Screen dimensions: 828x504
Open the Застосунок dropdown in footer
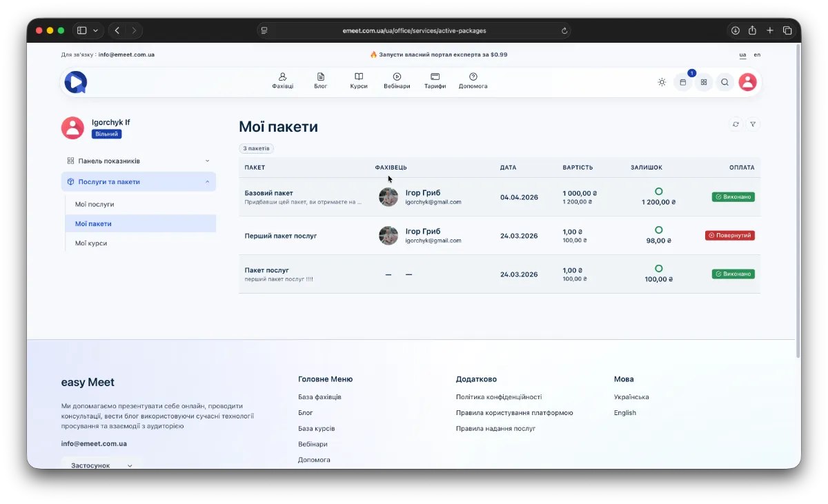tap(101, 465)
